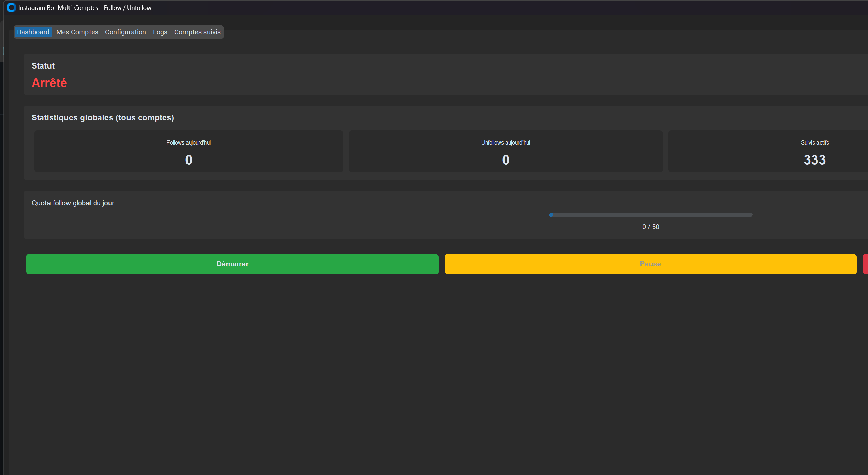This screenshot has width=868, height=475.
Task: Open the Mes Comptes tab
Action: tap(77, 32)
